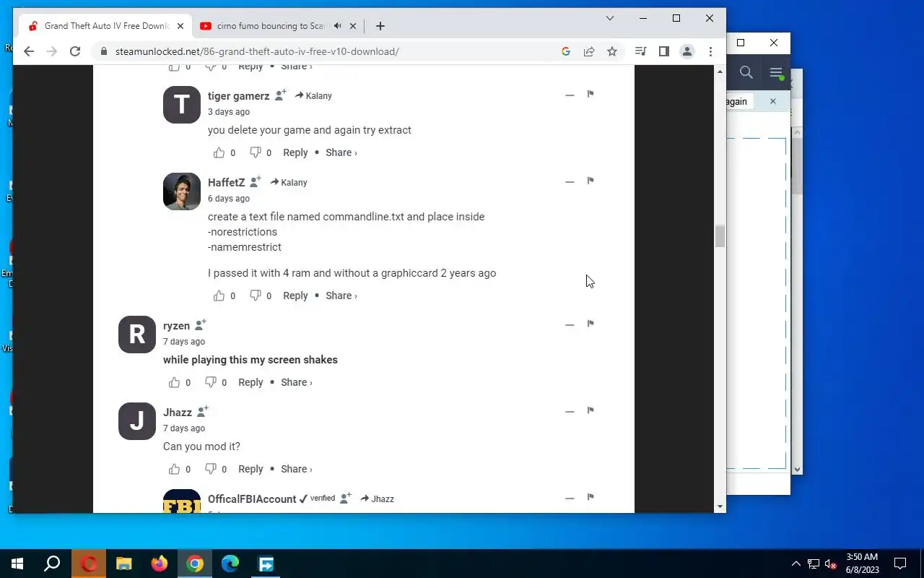Screen dimensions: 924x578
Task: Follow user OfficalFBIAccount icon
Action: [x=346, y=498]
